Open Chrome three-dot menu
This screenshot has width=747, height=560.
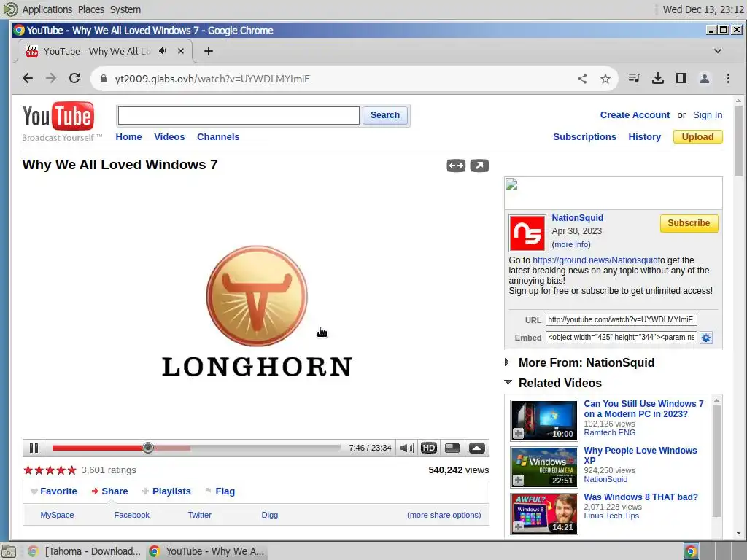coord(728,79)
